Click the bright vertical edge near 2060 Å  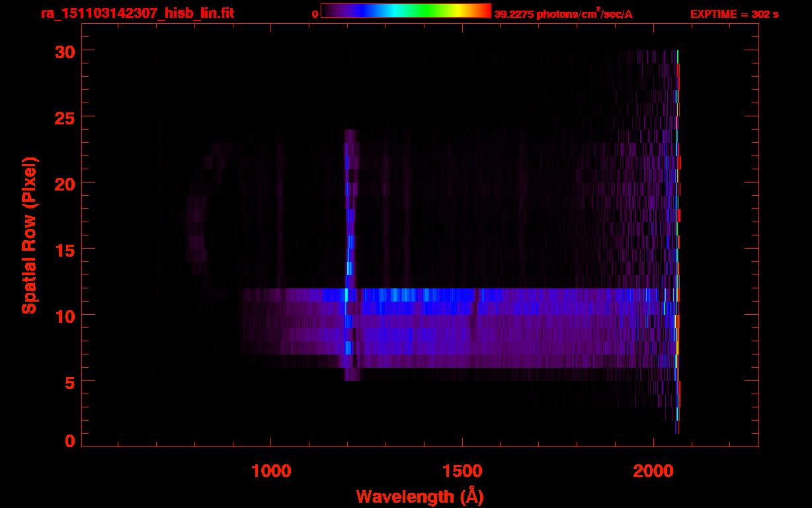point(677,241)
